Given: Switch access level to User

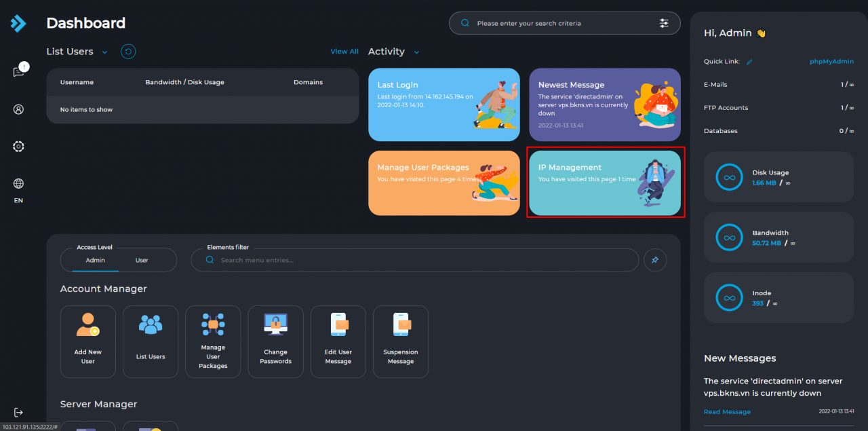Looking at the screenshot, I should [142, 260].
